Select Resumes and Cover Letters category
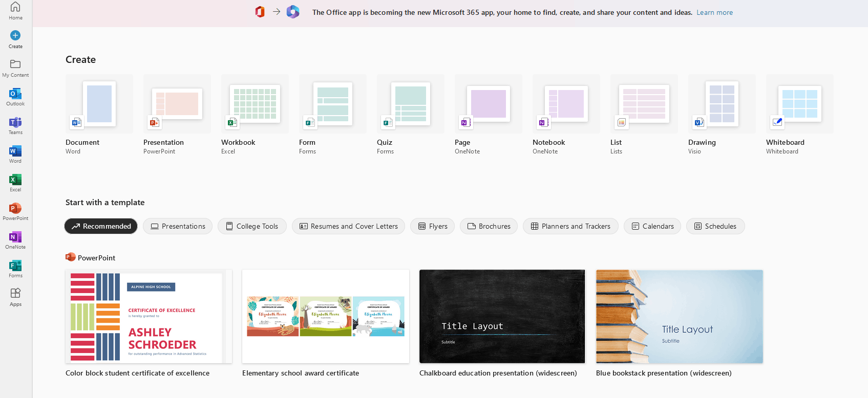The image size is (868, 398). coord(348,226)
